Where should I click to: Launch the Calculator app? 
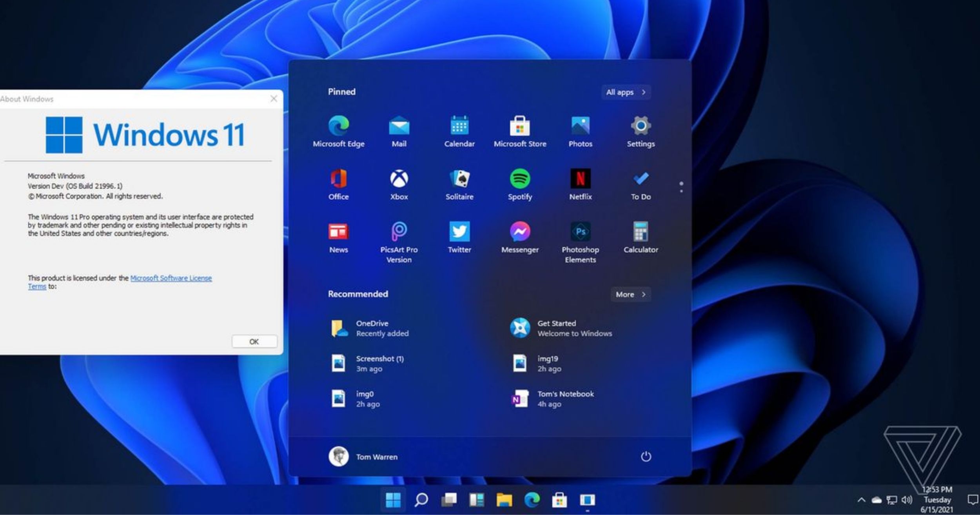641,238
